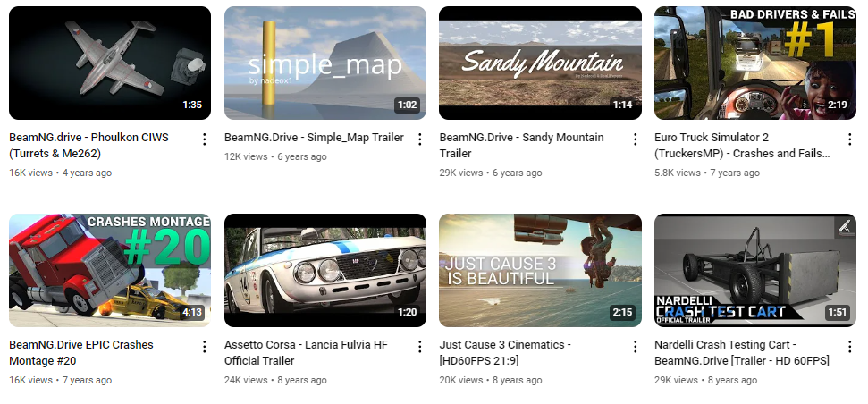Open options for Nardelli Crash Testing Cart
Viewport: 868px width, 404px height.
[850, 347]
